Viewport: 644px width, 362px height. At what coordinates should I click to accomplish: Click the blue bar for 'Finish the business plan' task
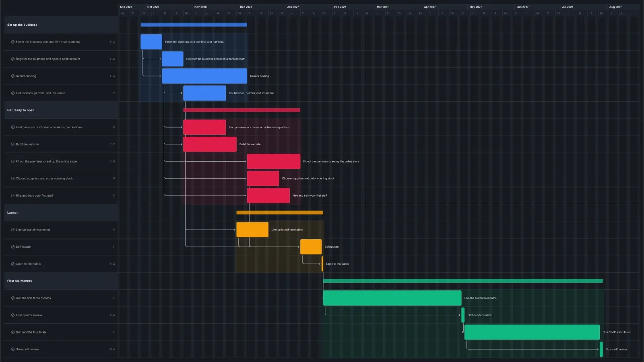click(x=151, y=42)
